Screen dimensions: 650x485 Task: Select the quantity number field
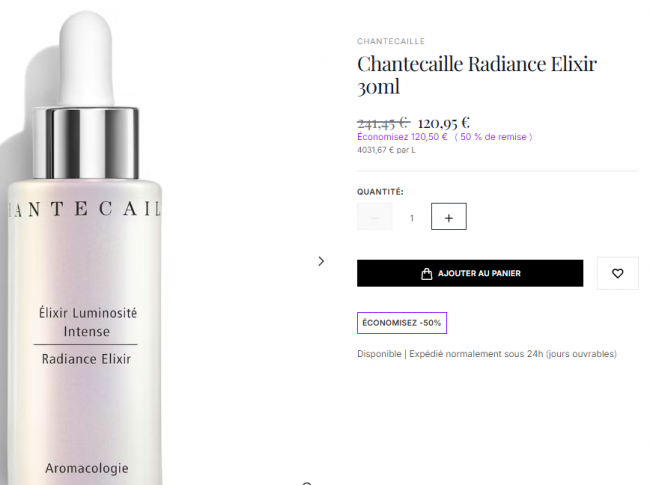click(412, 218)
